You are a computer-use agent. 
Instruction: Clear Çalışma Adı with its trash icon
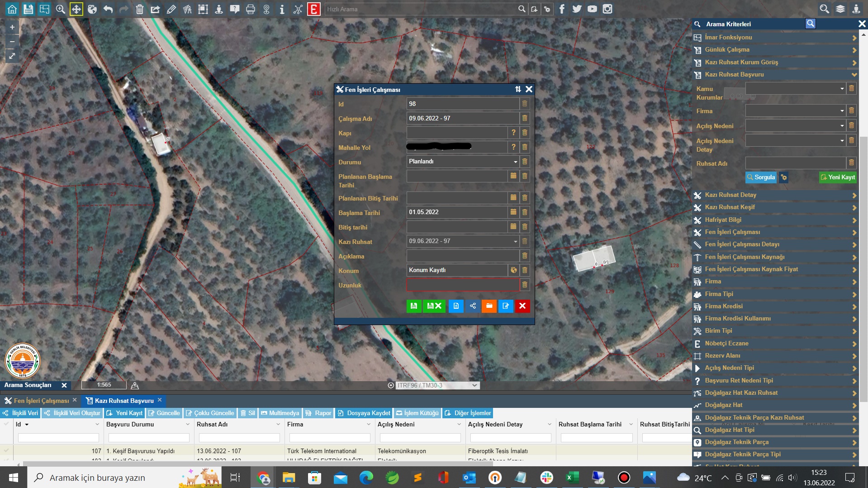click(525, 118)
